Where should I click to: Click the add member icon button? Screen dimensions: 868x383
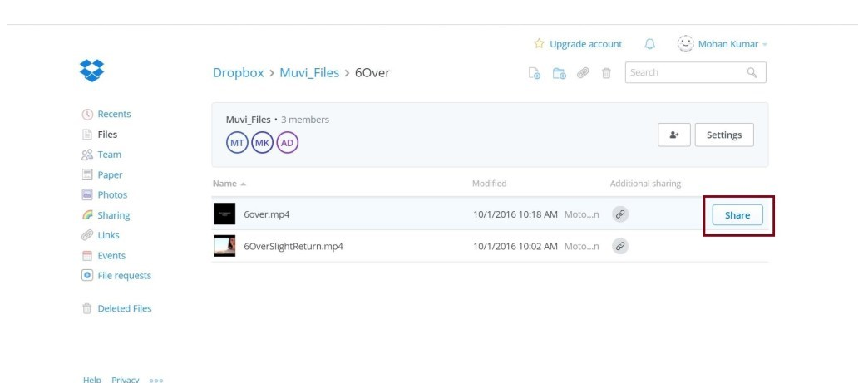pyautogui.click(x=673, y=135)
